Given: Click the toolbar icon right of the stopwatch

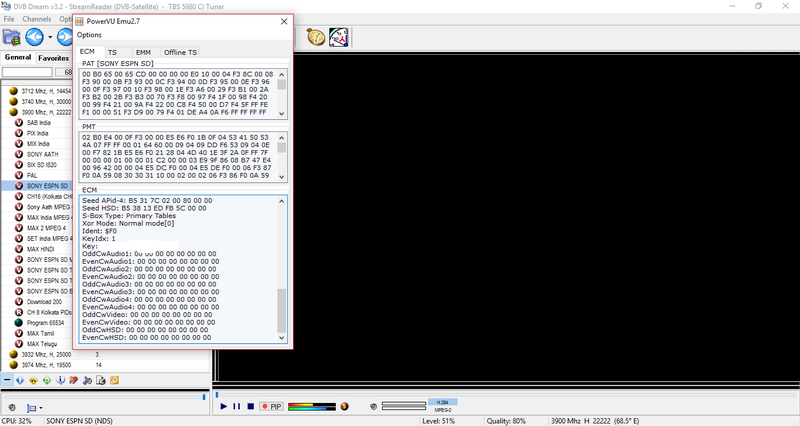Looking at the screenshot, I should 338,37.
